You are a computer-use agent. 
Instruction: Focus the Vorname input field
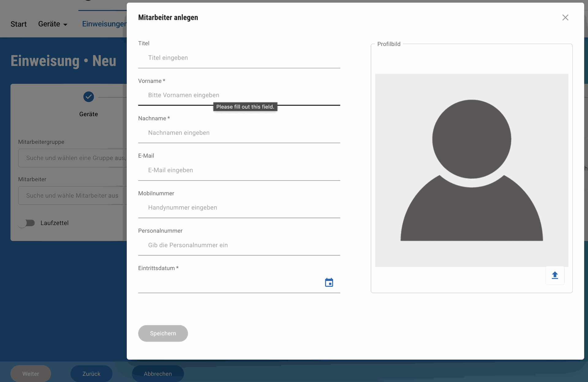coord(239,95)
